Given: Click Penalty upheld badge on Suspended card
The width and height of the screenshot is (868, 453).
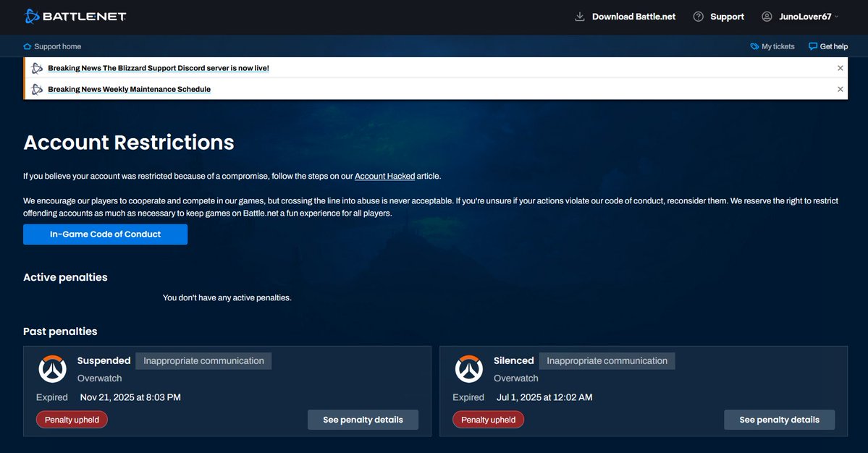Looking at the screenshot, I should [72, 419].
